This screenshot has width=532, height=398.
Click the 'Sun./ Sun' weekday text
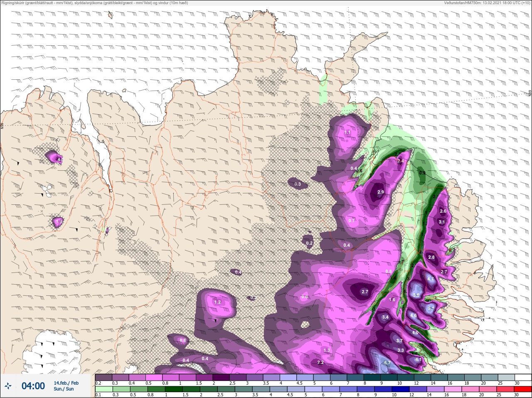coord(64,389)
